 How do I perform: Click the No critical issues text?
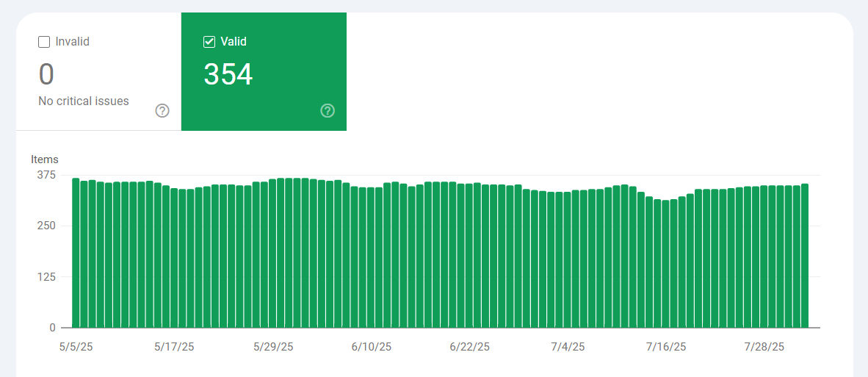(x=84, y=101)
